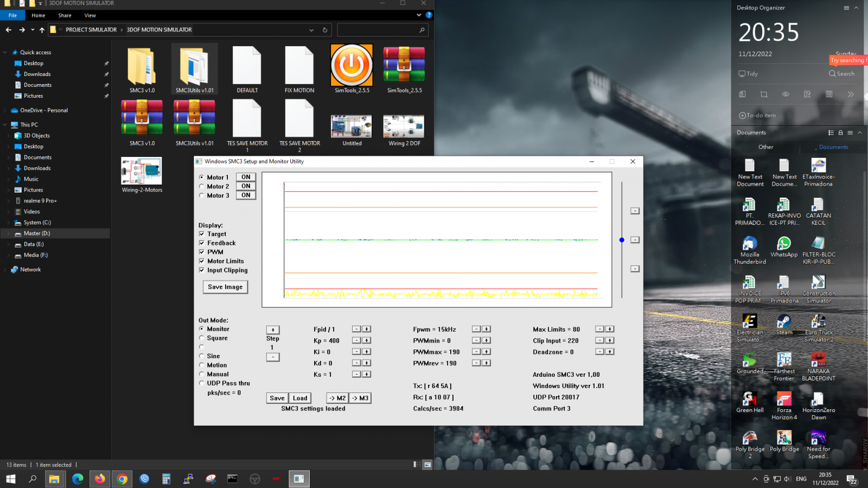Open the DEFAULT file
Image resolution: width=868 pixels, height=488 pixels.
pos(247,69)
